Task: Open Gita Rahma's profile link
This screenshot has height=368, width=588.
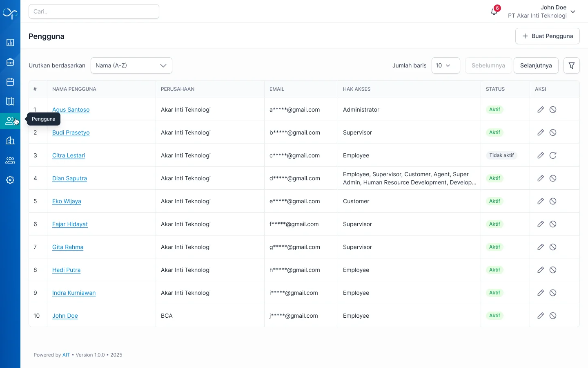Action: pyautogui.click(x=68, y=247)
